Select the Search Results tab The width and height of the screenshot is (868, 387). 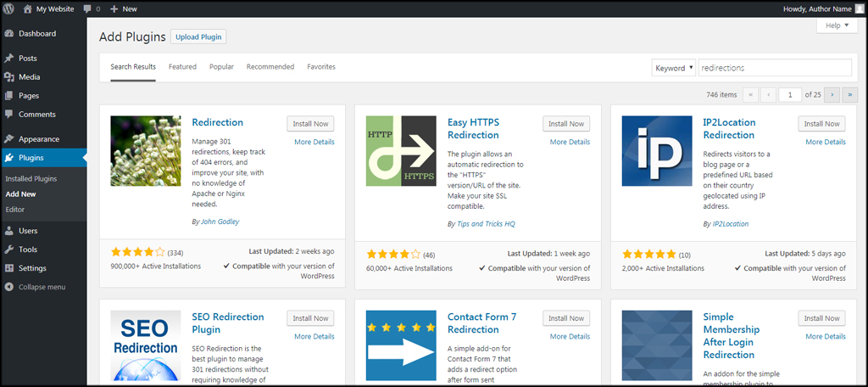(133, 66)
